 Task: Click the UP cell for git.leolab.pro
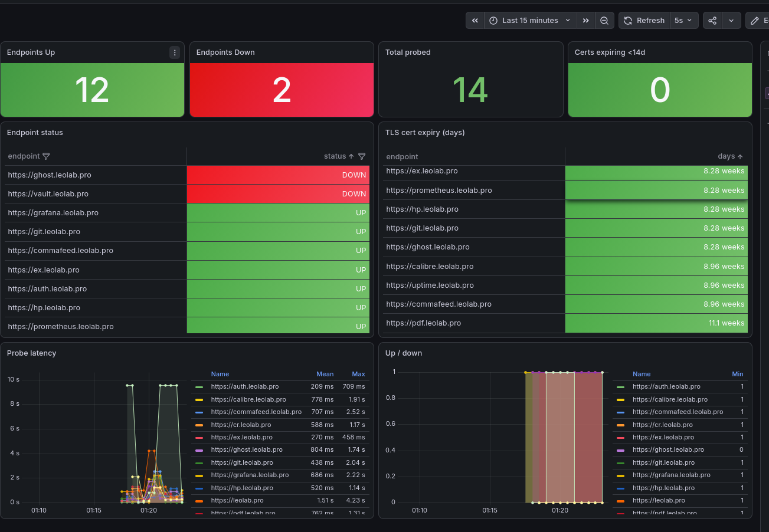click(x=278, y=232)
